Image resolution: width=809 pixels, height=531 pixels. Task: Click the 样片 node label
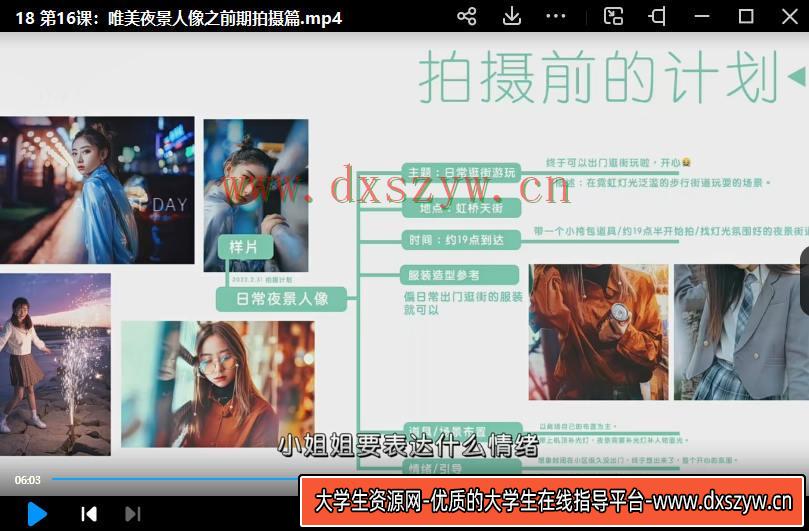tap(245, 247)
